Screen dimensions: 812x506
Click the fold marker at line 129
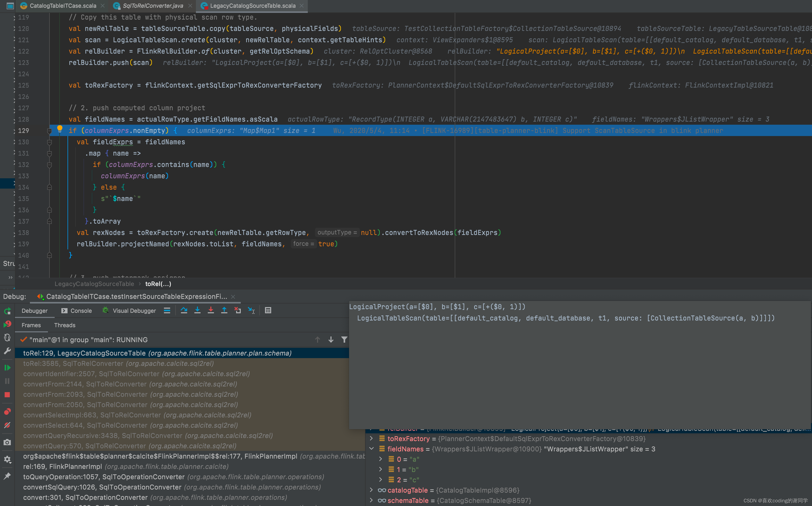49,131
